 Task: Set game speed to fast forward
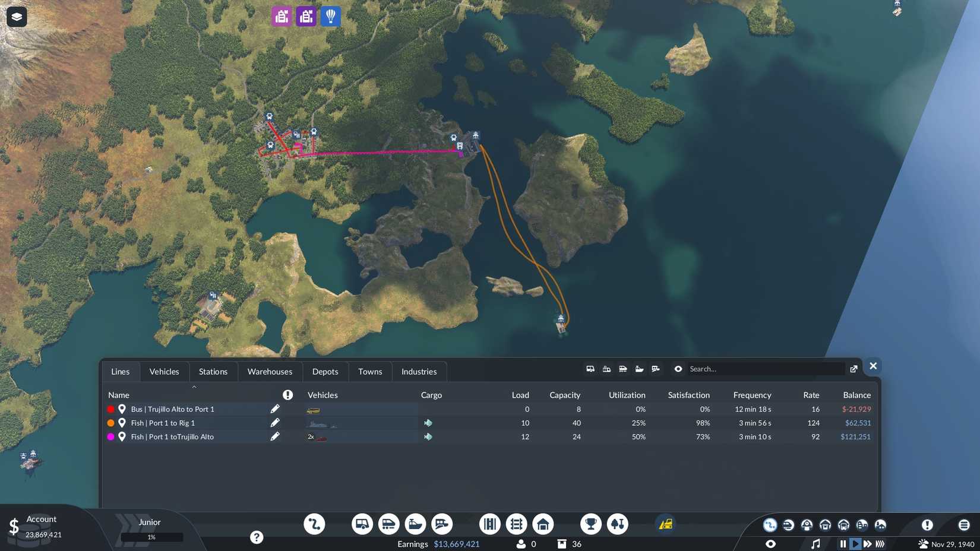[x=868, y=544]
